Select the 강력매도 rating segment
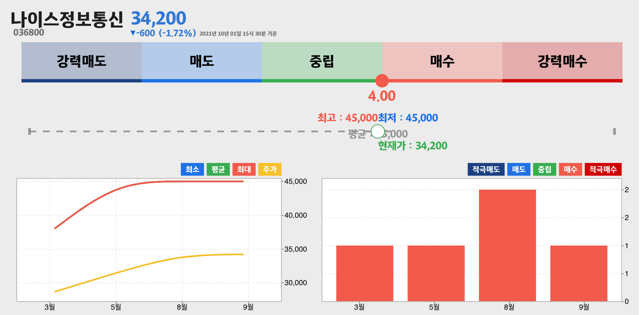Image resolution: width=644 pixels, height=315 pixels. point(82,62)
